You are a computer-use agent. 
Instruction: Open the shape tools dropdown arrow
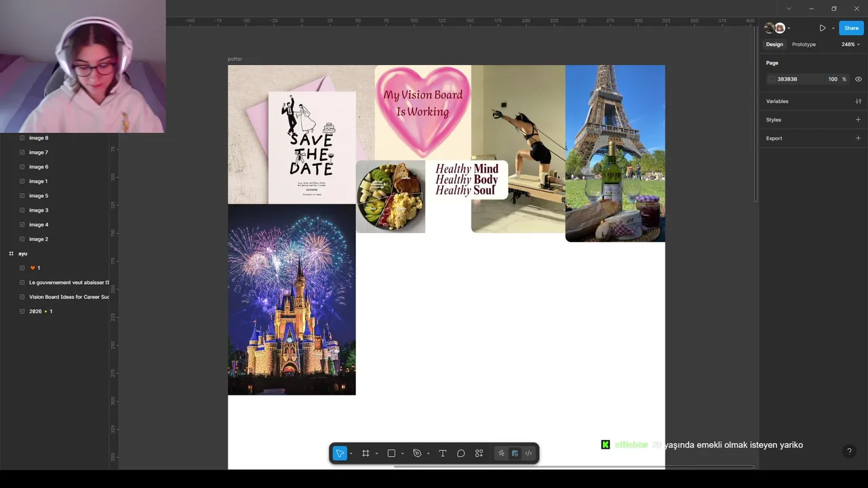pyautogui.click(x=402, y=453)
